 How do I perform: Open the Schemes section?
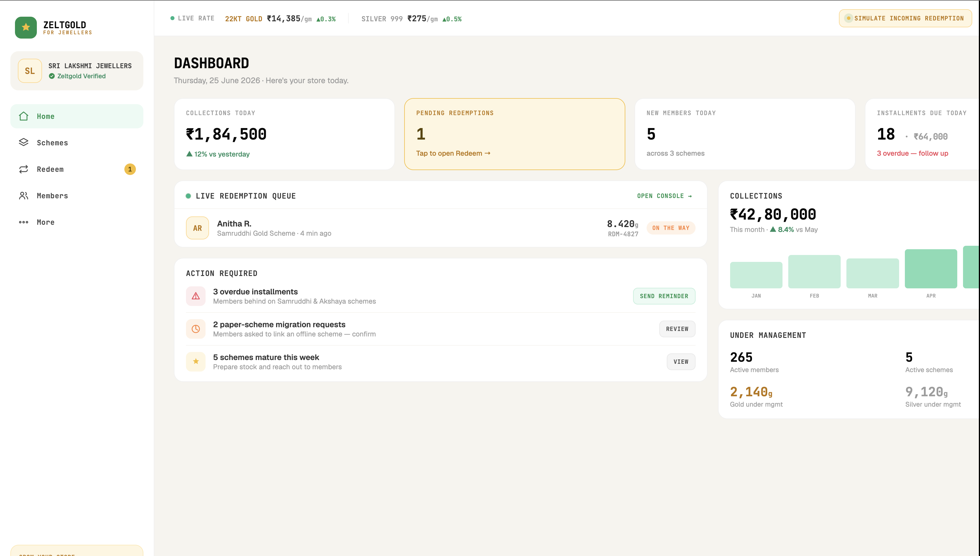(77, 142)
